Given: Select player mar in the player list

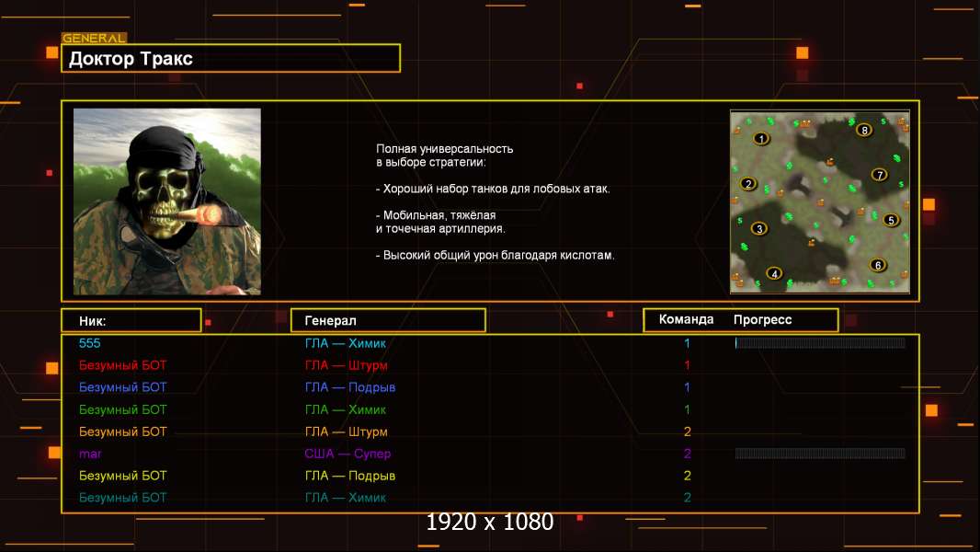Looking at the screenshot, I should (90, 454).
